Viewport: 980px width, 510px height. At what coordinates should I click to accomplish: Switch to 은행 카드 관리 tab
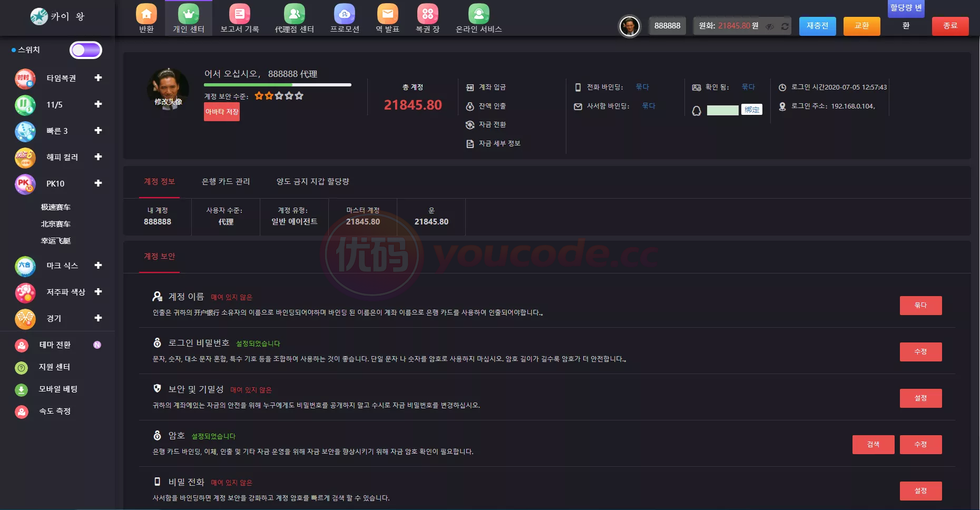pos(226,182)
